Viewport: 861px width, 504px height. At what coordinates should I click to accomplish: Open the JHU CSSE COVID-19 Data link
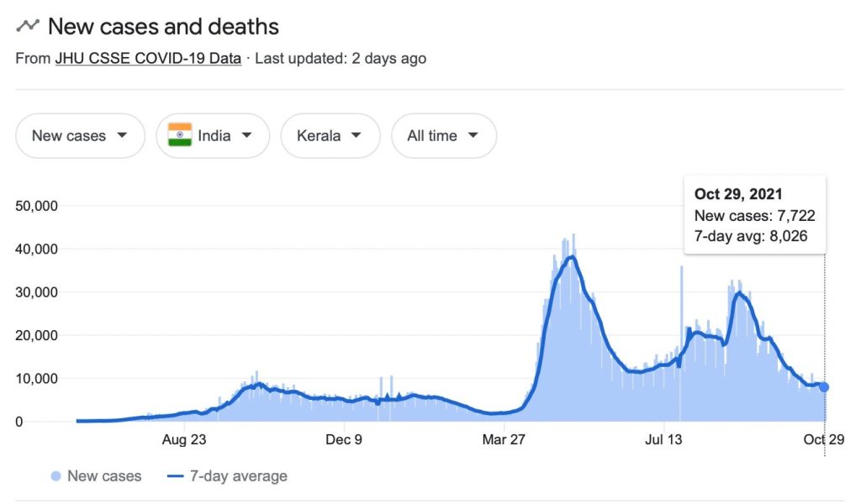(147, 59)
